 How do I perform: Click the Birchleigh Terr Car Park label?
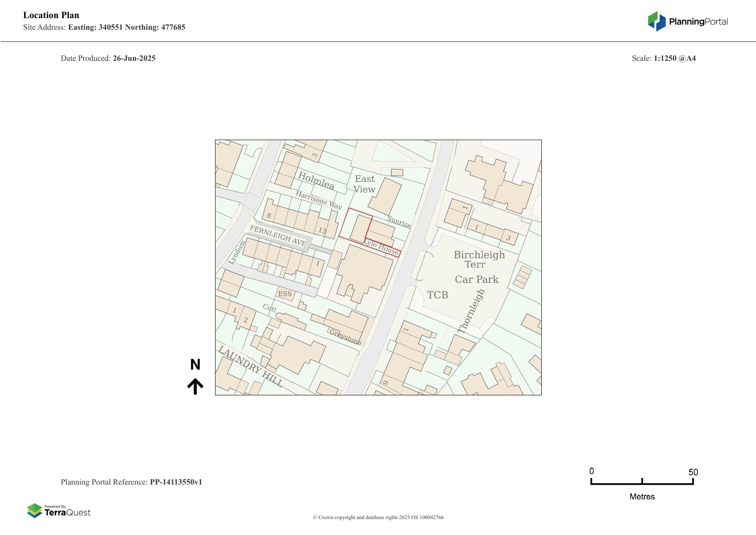coord(478,267)
